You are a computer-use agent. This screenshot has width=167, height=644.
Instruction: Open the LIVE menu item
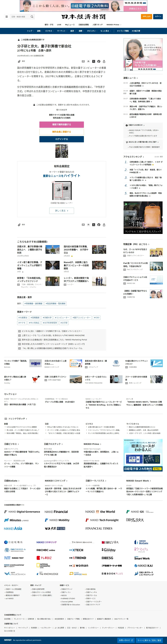[x=59, y=25]
